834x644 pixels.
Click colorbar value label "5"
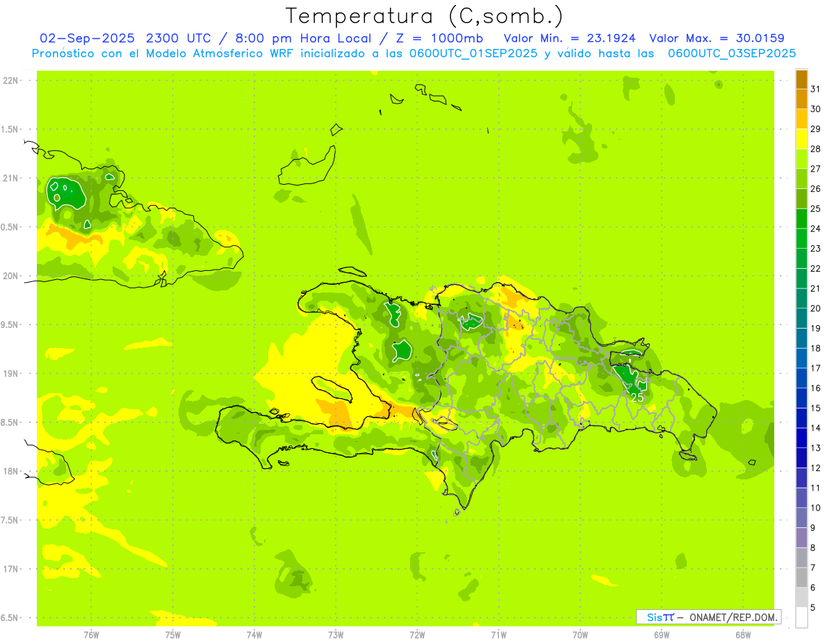click(813, 608)
